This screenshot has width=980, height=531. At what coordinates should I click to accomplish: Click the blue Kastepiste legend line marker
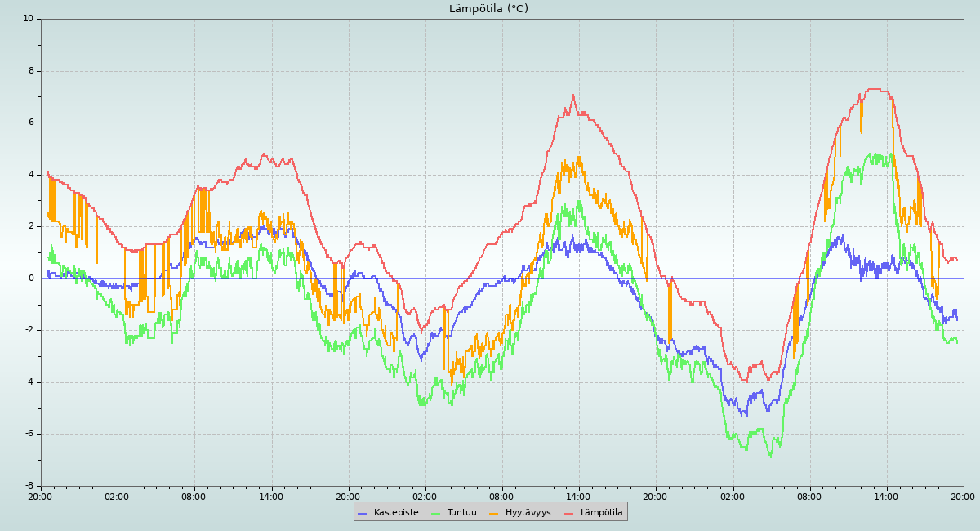(x=363, y=513)
